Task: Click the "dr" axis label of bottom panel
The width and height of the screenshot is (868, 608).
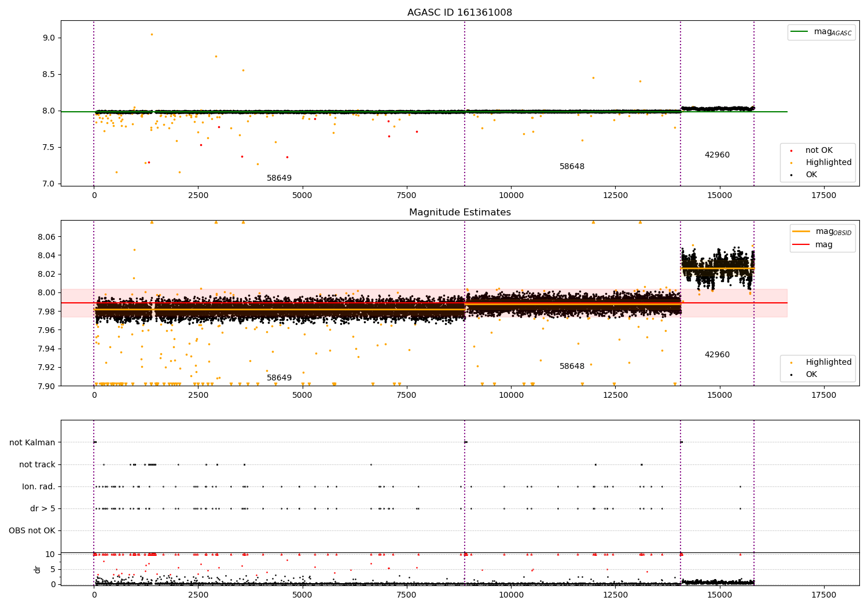Action: (x=38, y=569)
